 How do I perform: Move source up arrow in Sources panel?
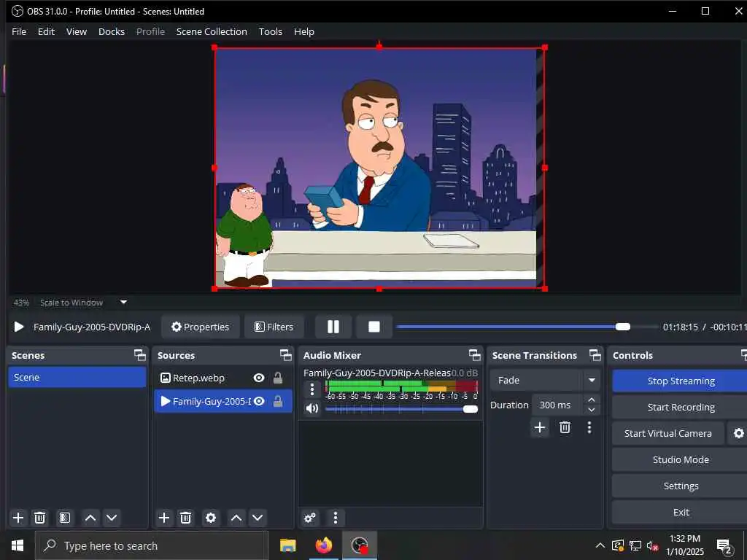coord(236,518)
